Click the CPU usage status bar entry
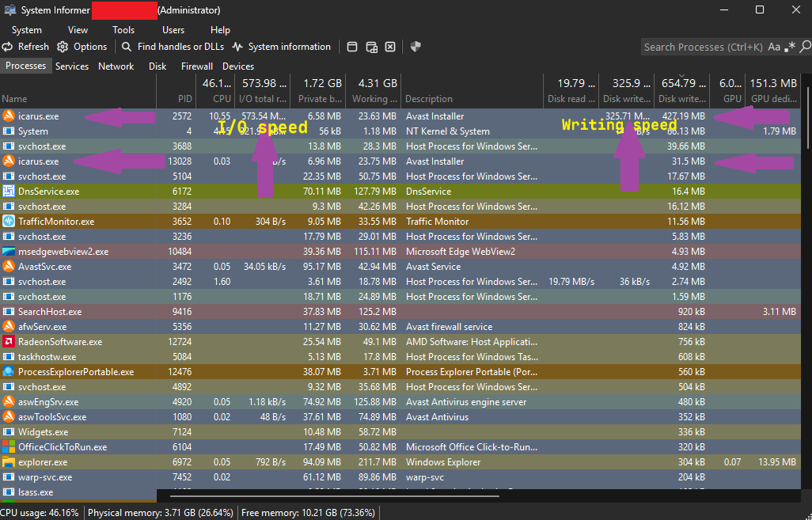 pos(40,513)
